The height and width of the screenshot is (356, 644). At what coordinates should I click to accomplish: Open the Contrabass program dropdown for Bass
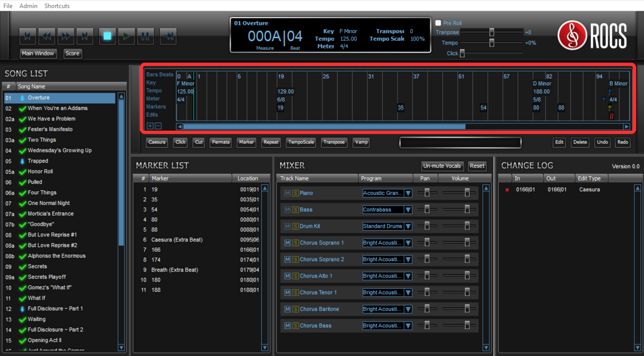pos(408,210)
